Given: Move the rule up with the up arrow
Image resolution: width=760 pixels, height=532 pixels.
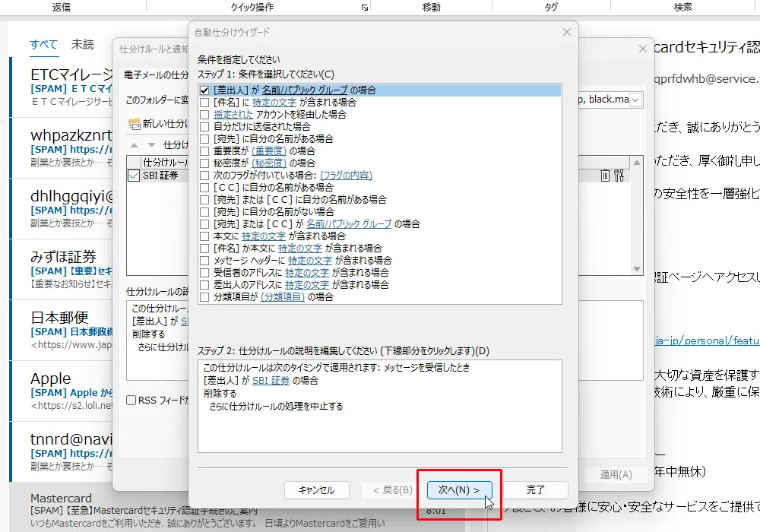Looking at the screenshot, I should click(x=135, y=145).
